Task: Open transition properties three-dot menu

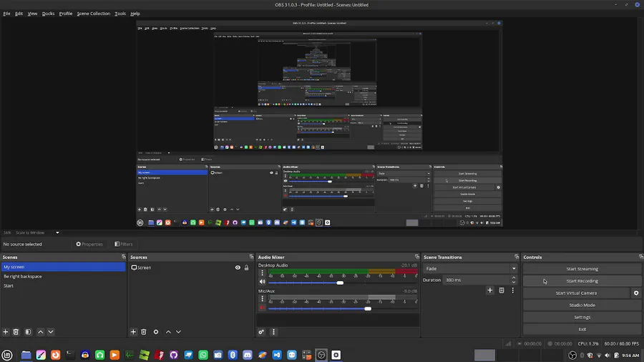Action: pyautogui.click(x=512, y=290)
